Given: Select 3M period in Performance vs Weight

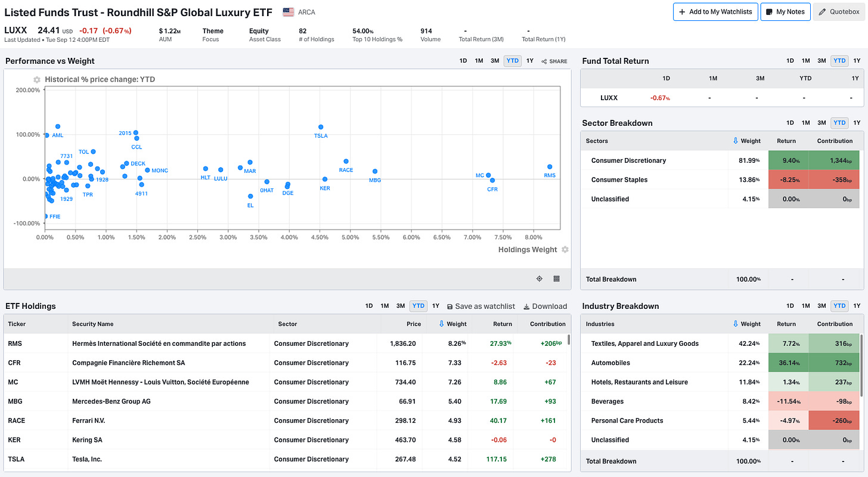Looking at the screenshot, I should (x=495, y=61).
